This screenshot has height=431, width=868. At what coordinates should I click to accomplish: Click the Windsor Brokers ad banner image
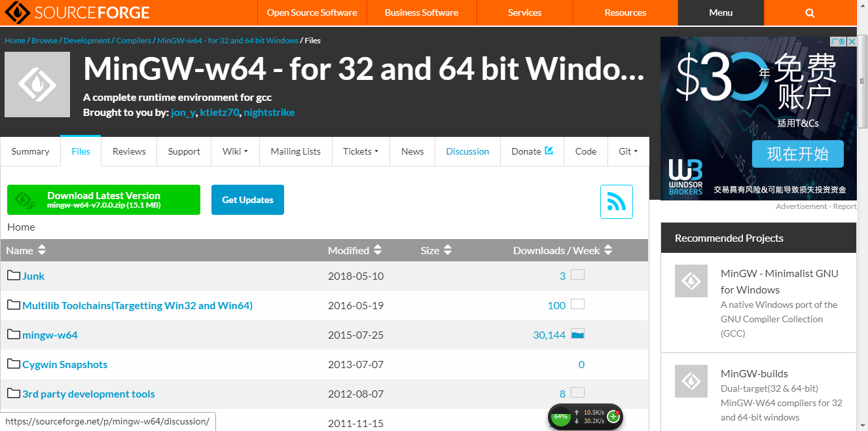coord(759,118)
